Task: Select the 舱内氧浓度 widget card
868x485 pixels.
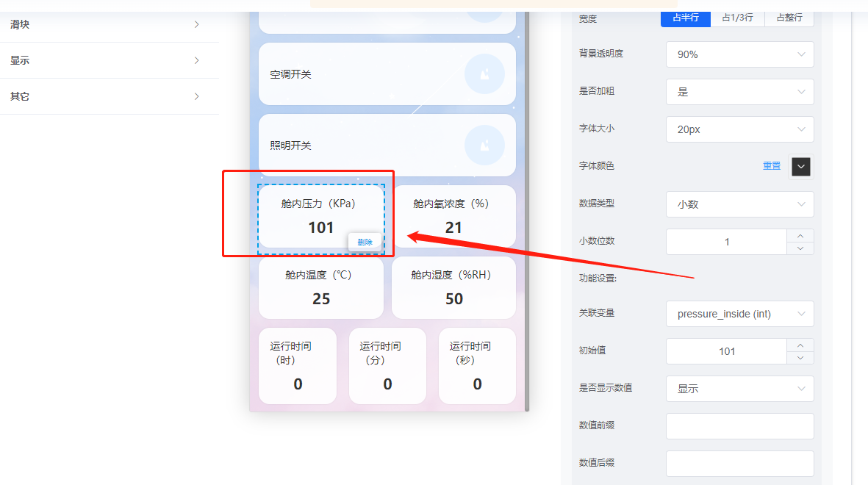Action: (x=453, y=215)
